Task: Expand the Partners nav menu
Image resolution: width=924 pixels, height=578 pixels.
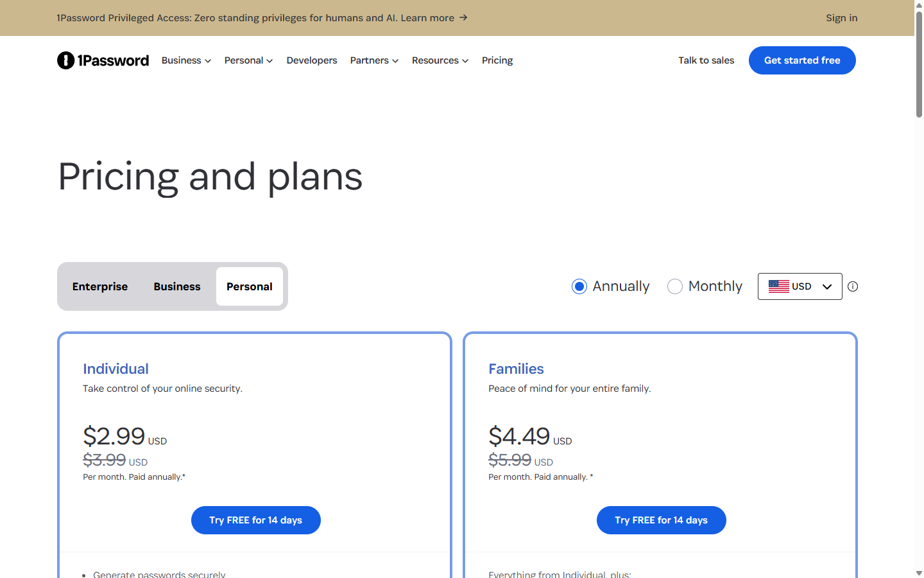Action: 374,60
